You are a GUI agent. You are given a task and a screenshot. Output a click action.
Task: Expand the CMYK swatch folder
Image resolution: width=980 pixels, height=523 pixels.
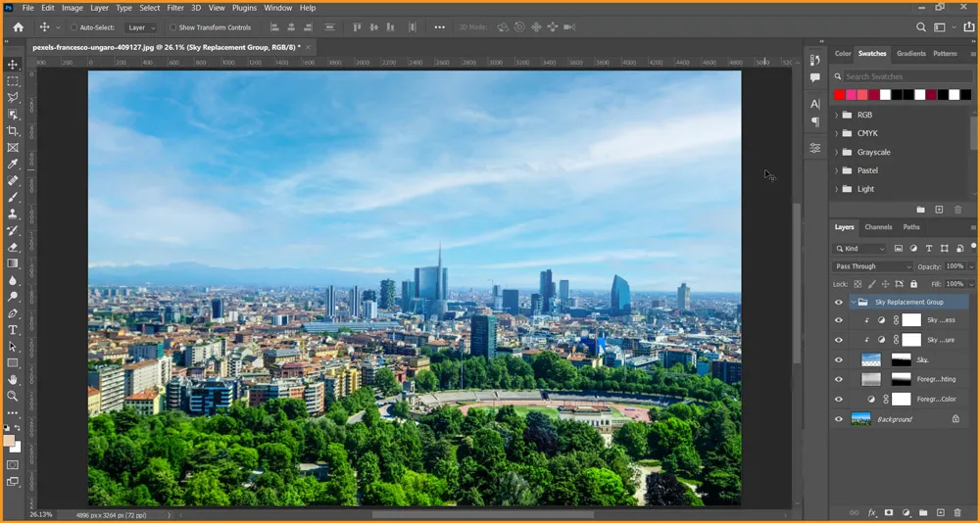pos(837,133)
